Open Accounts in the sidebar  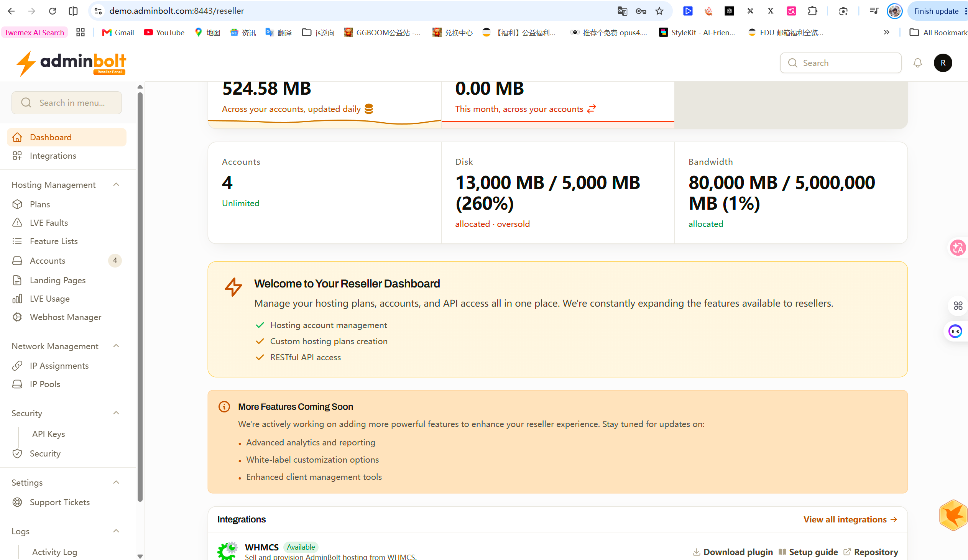(x=66, y=261)
